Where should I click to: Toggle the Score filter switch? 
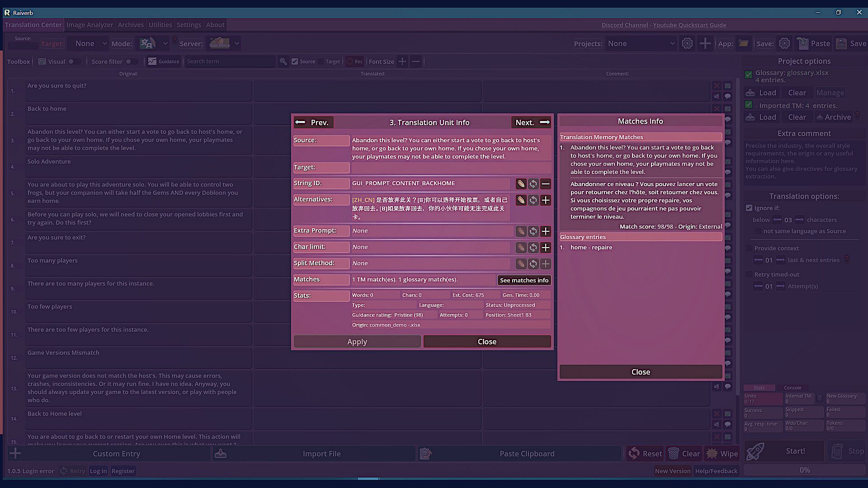[x=132, y=61]
